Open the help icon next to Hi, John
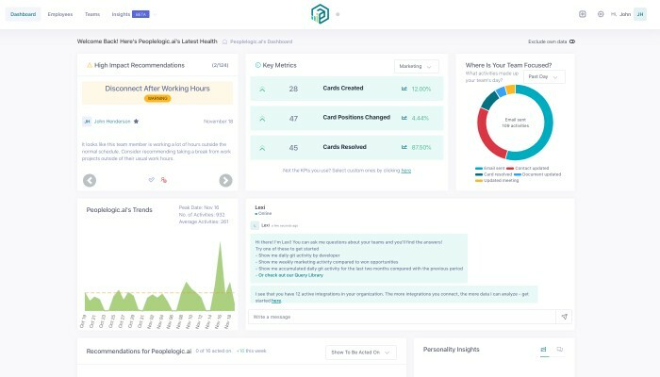Image resolution: width=660 pixels, height=377 pixels. [x=601, y=14]
